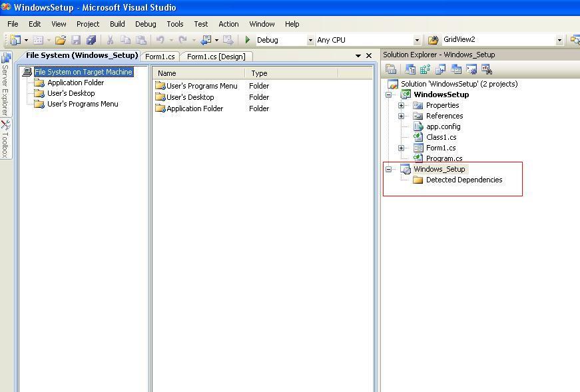The height and width of the screenshot is (392, 580).
Task: Open the Registry Editor icon
Action: click(x=425, y=69)
